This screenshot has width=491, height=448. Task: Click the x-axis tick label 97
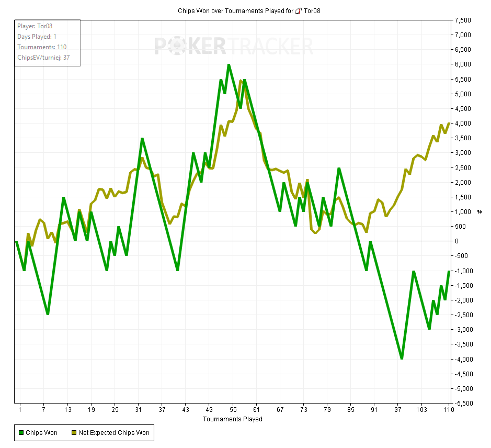pos(398,409)
